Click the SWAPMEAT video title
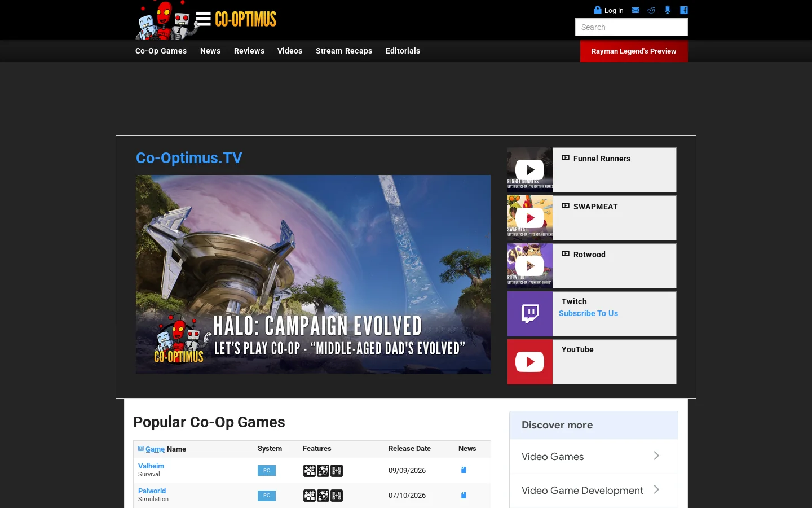This screenshot has width=812, height=508. click(595, 207)
